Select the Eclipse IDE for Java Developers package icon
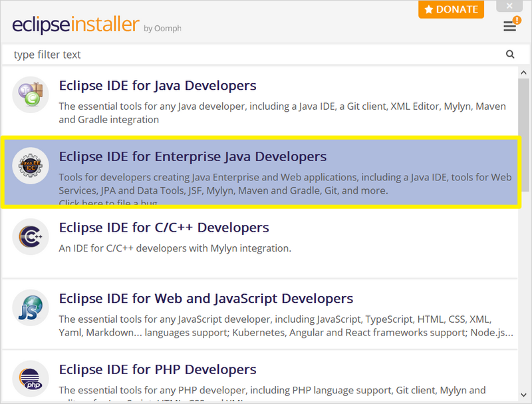The height and width of the screenshot is (404, 532). [30, 91]
